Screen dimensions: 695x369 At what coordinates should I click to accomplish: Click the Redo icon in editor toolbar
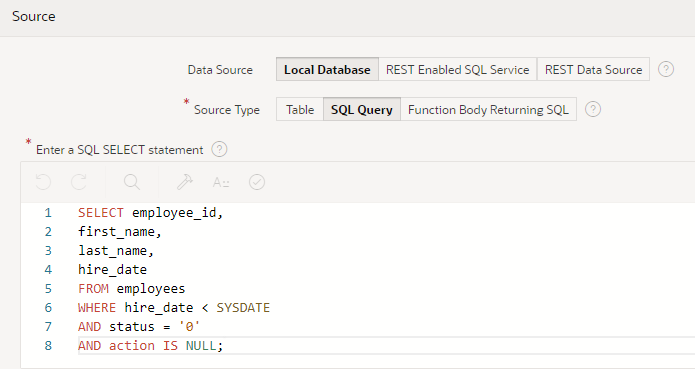pyautogui.click(x=79, y=182)
